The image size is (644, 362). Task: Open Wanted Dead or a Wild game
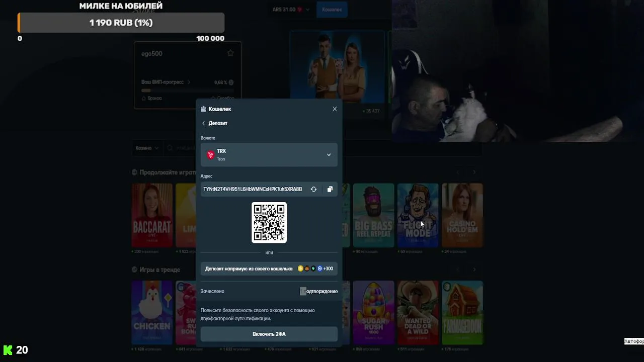[418, 313]
